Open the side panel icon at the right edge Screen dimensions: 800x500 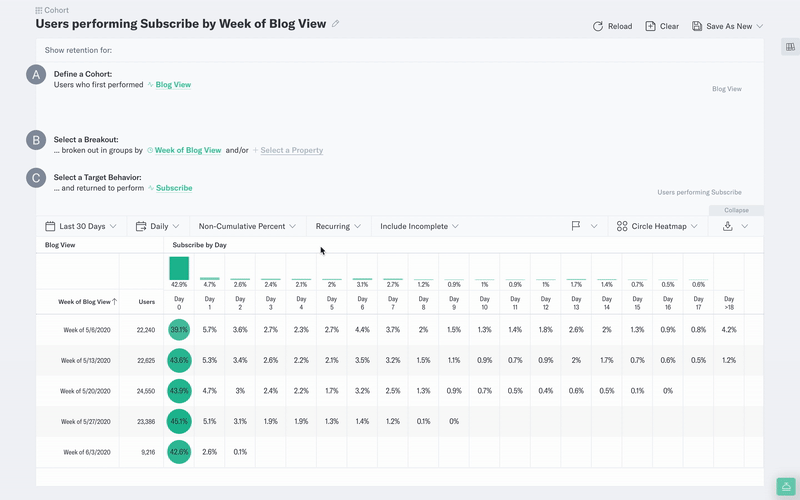pyautogui.click(x=790, y=47)
